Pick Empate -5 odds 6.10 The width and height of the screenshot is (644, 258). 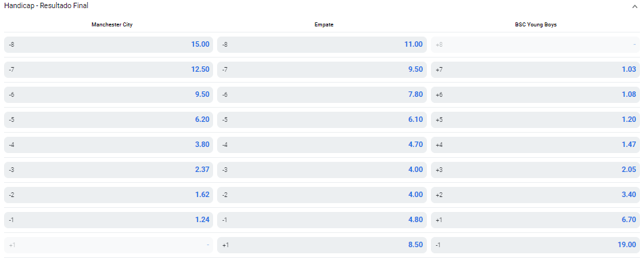pos(321,120)
